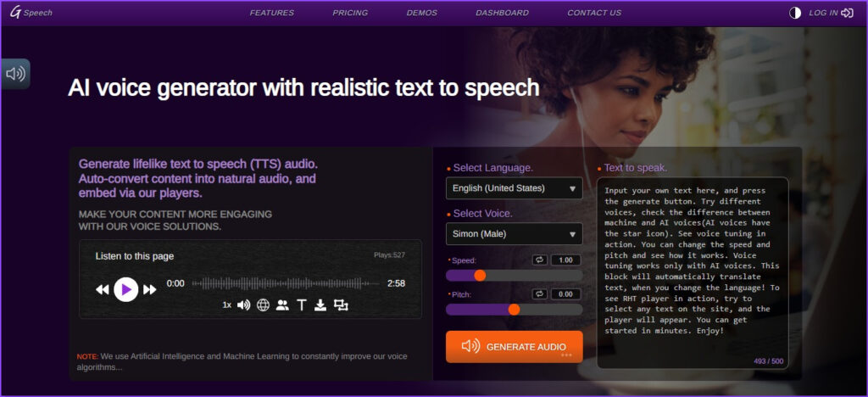The height and width of the screenshot is (397, 868).
Task: Open the globe language icon in player
Action: (x=263, y=305)
